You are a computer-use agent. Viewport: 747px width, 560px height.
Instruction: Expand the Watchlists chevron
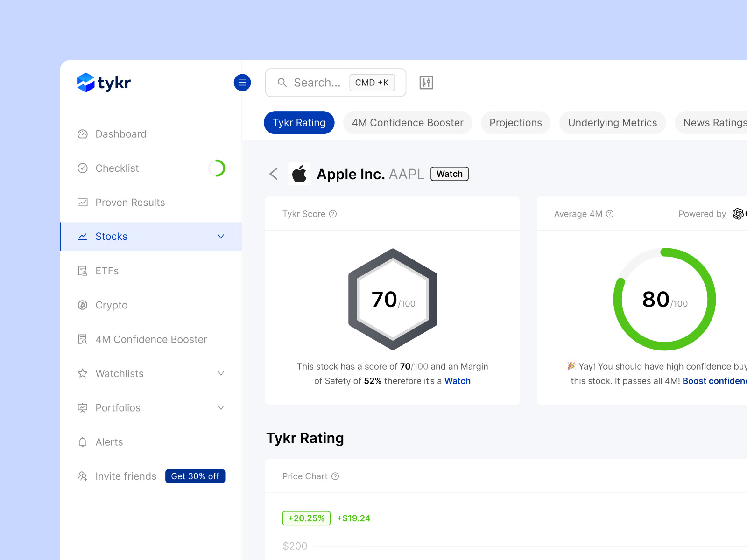[221, 373]
